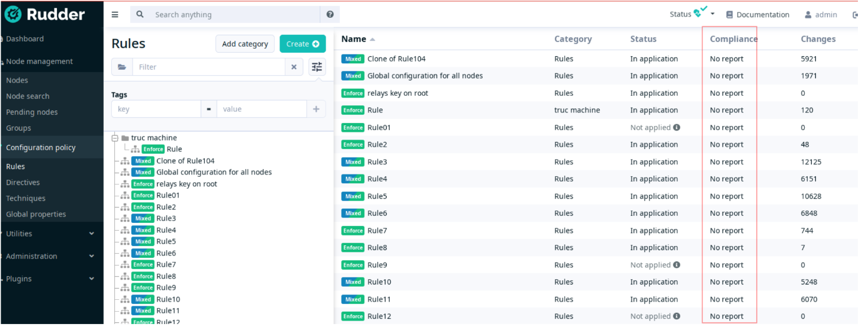This screenshot has width=868, height=330.
Task: Expand the Utilities menu
Action: 91,234
